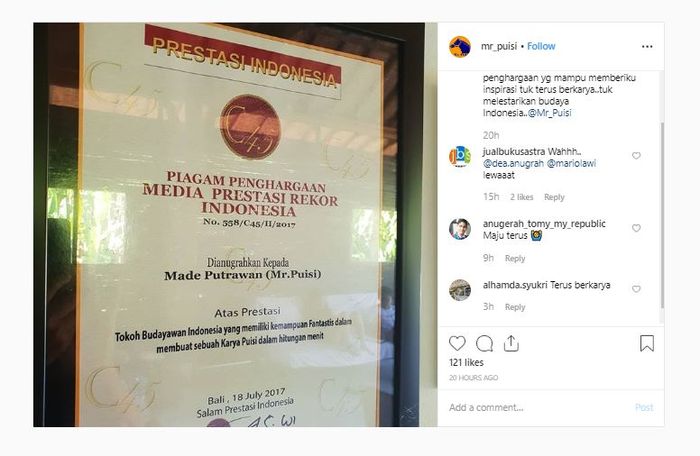View 2 likes on jualbukusastra comment

click(521, 197)
